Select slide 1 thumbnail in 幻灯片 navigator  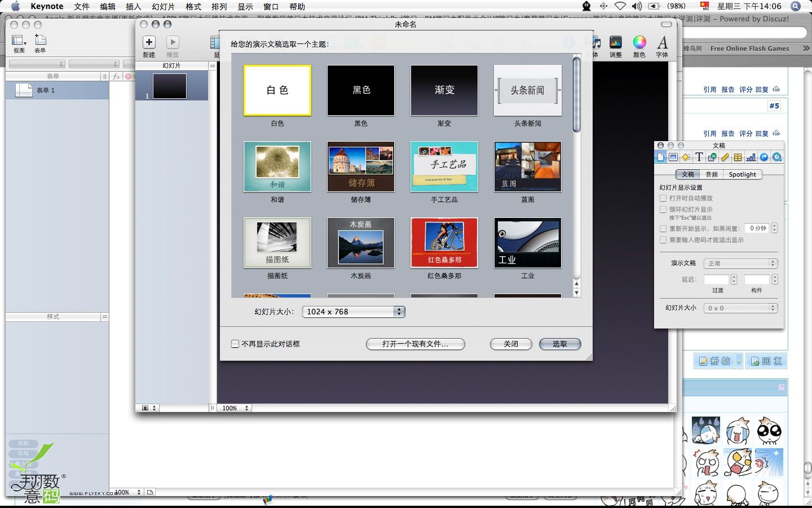tap(170, 87)
